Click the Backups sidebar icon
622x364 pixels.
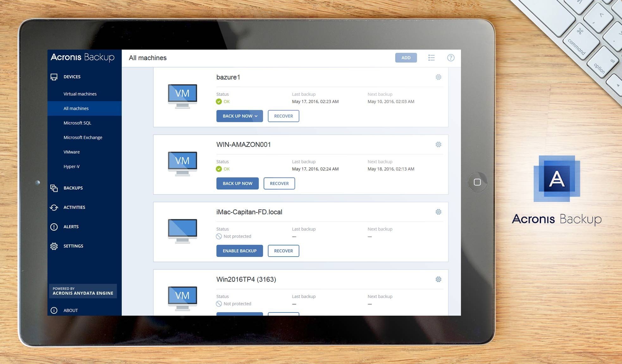tap(54, 188)
